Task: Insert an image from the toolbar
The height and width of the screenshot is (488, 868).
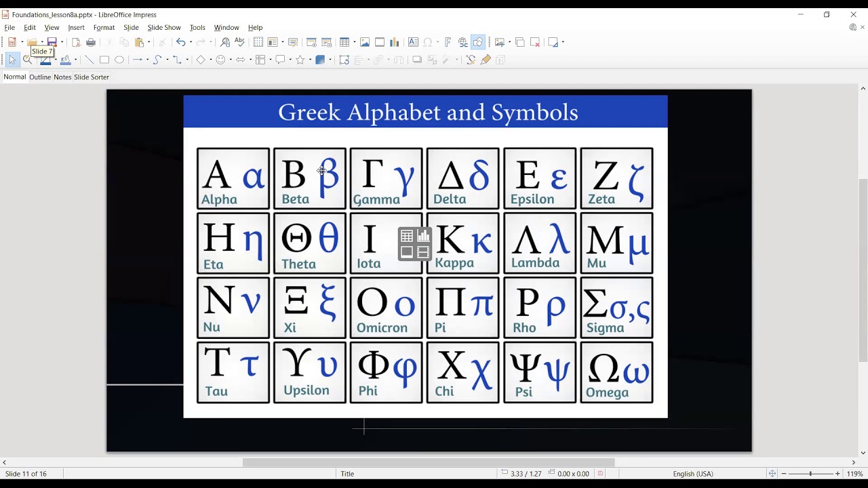Action: [365, 42]
